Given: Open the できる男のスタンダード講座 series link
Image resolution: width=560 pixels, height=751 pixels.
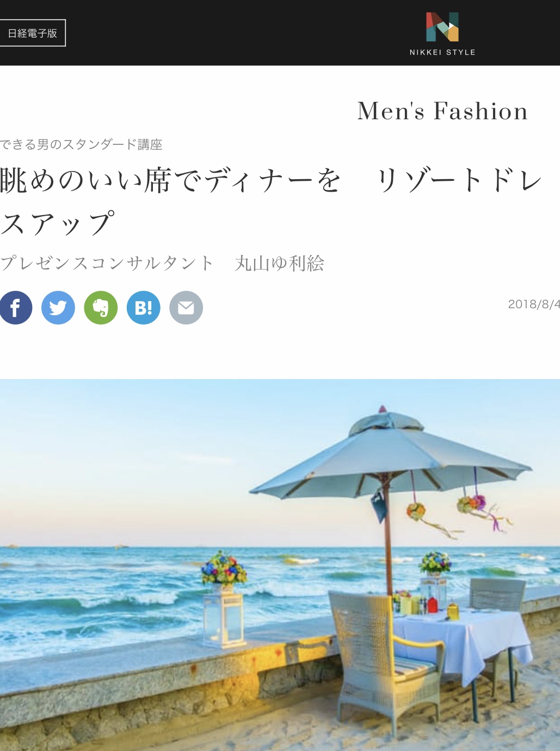Looking at the screenshot, I should [82, 144].
